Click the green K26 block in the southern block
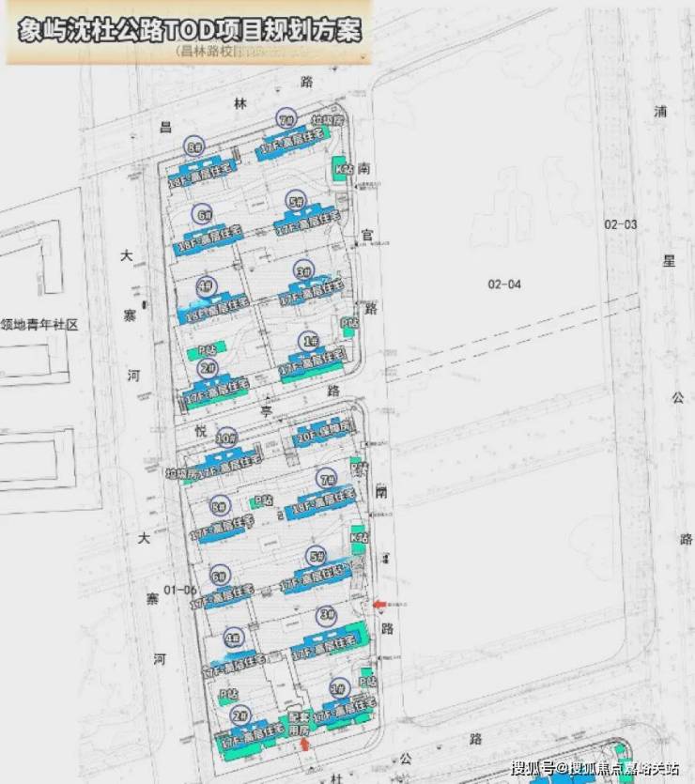The image size is (695, 784). click(x=359, y=539)
